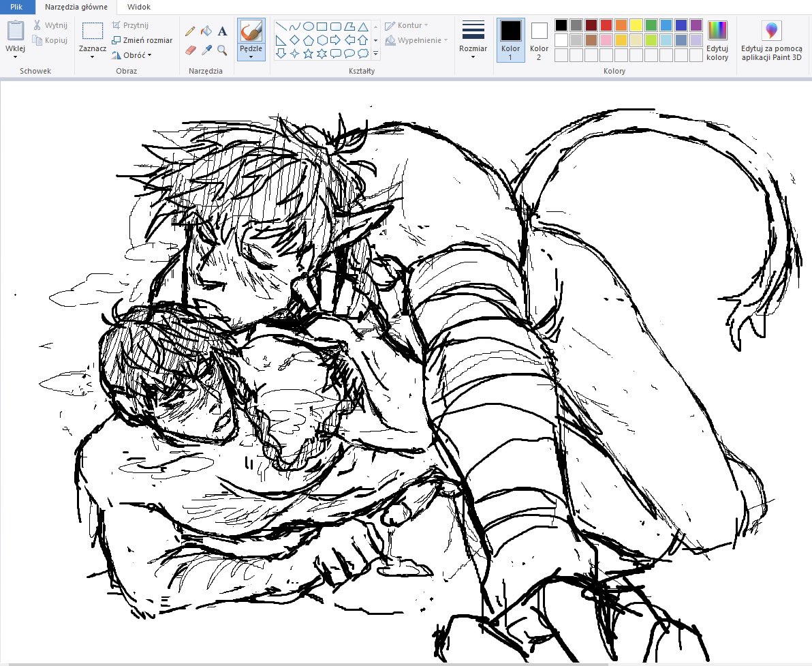Choose the hexagon shape

[x=322, y=40]
